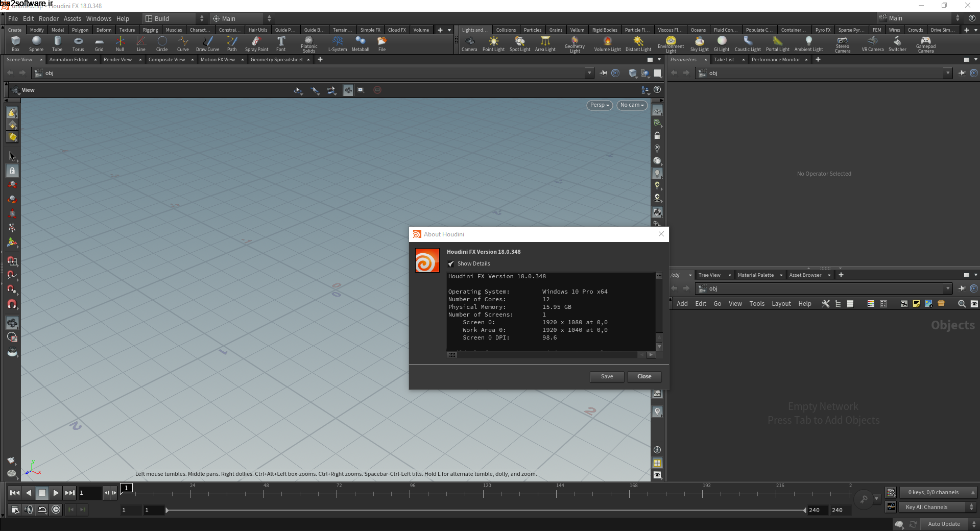
Task: Open the No cam camera dropdown
Action: tap(631, 105)
